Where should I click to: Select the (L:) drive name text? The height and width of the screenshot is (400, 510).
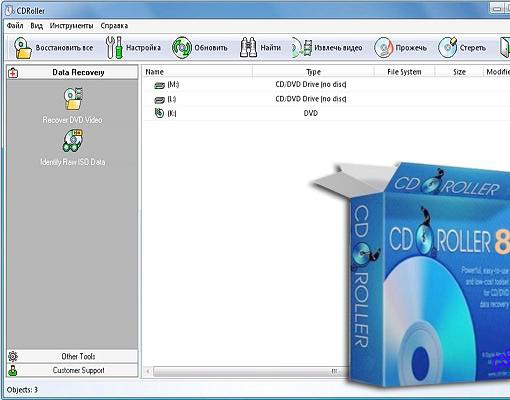[172, 99]
